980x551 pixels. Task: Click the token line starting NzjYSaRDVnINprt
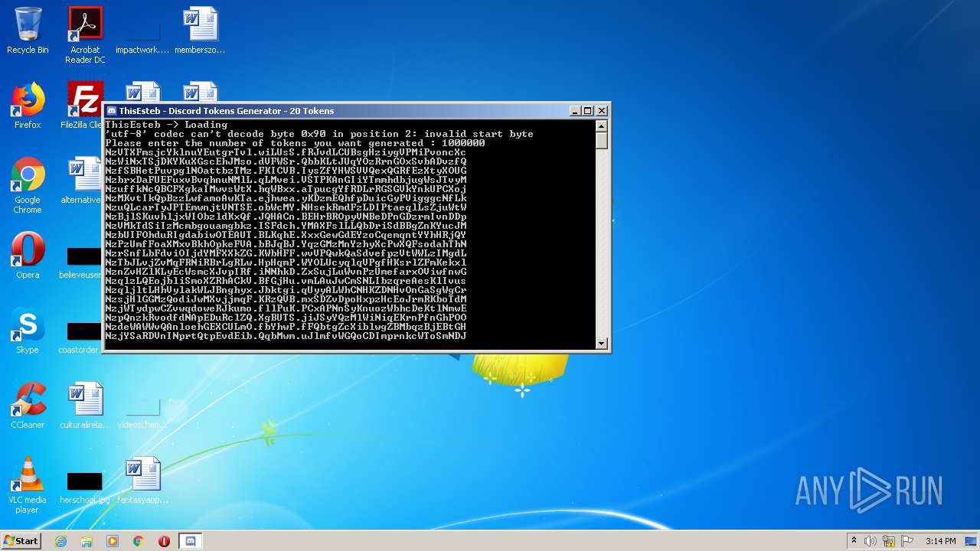pos(286,336)
